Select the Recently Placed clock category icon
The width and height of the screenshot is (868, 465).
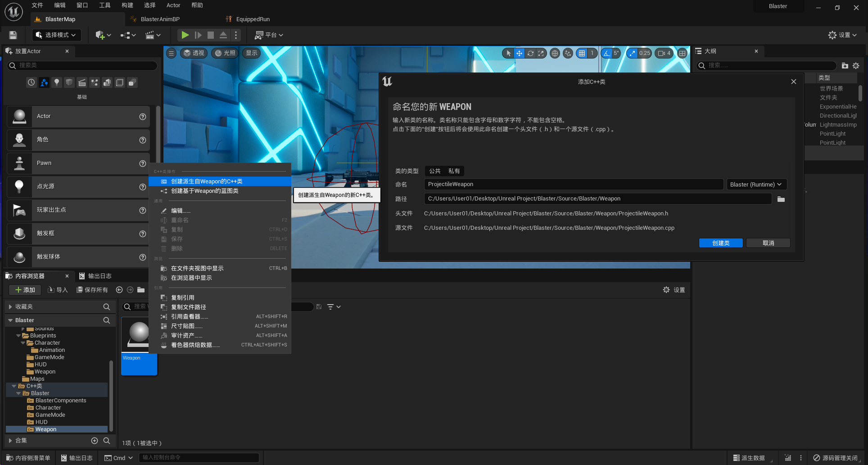(31, 82)
